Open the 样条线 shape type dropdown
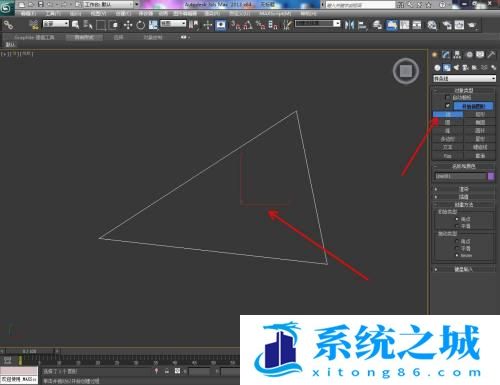This screenshot has width=500, height=385. pos(464,79)
